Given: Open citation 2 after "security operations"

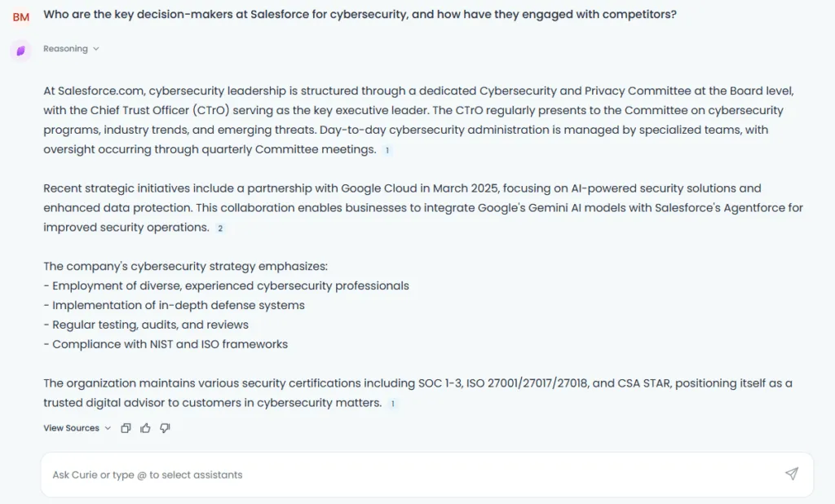Looking at the screenshot, I should (x=220, y=228).
